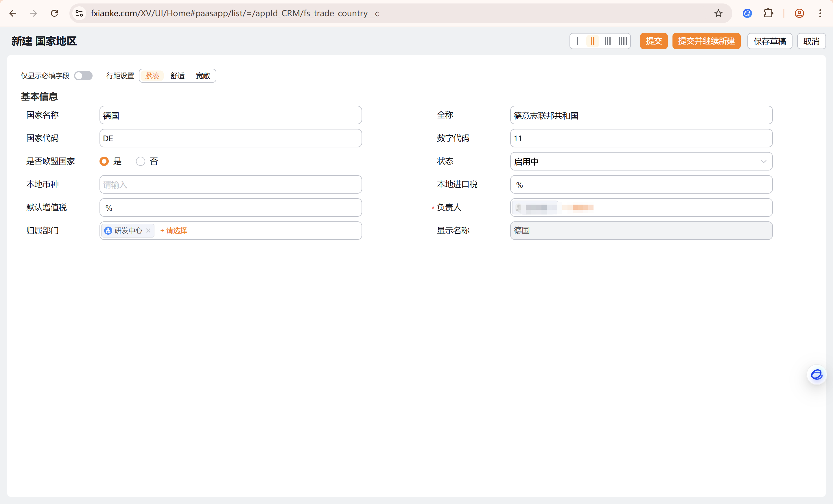The width and height of the screenshot is (833, 504).
Task: Expand the 状态 dropdown
Action: 641,161
